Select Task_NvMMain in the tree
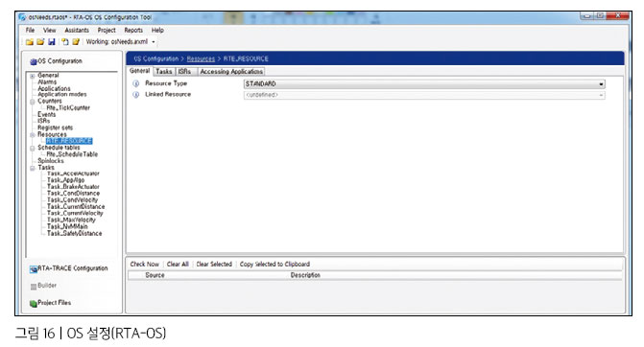Image resolution: width=644 pixels, height=347 pixels. click(67, 227)
